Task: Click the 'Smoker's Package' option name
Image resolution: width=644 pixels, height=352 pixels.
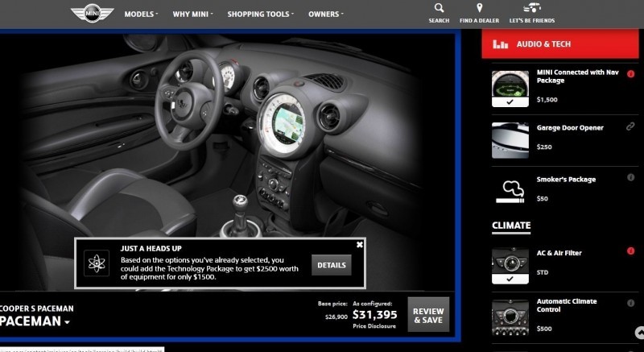Action: pos(566,180)
